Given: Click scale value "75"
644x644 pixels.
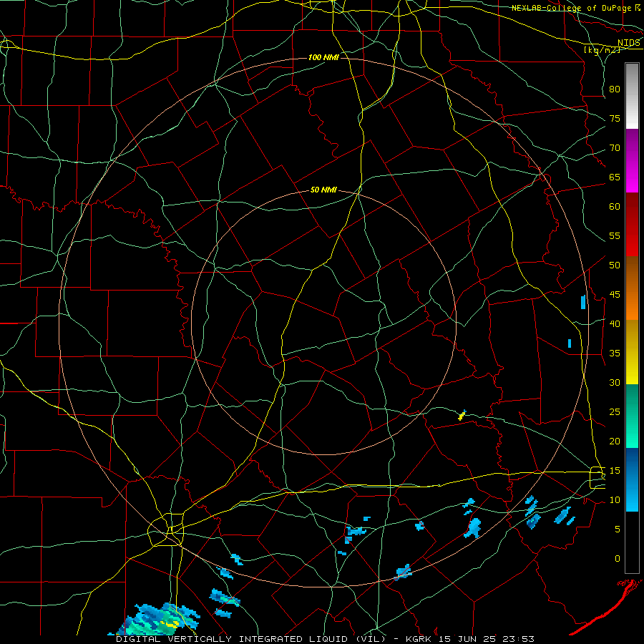Looking at the screenshot, I should (x=615, y=119).
